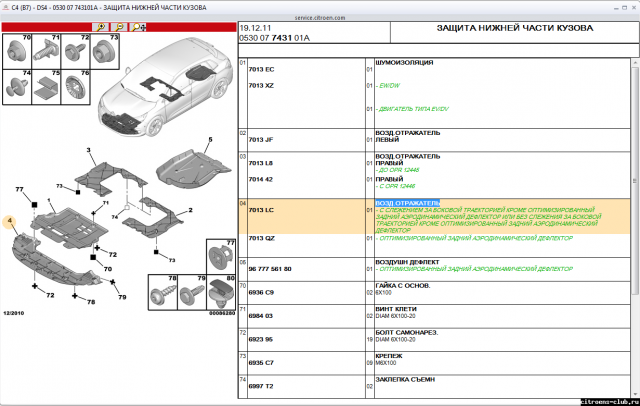This screenshot has width=640, height=406.
Task: Click part number 6936 C9
Action: pyautogui.click(x=261, y=292)
